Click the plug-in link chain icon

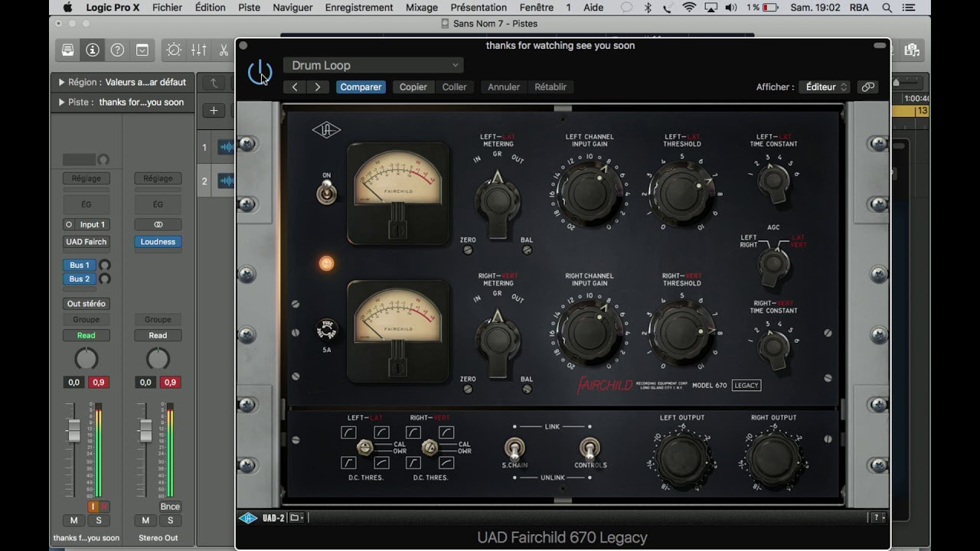[x=868, y=87]
